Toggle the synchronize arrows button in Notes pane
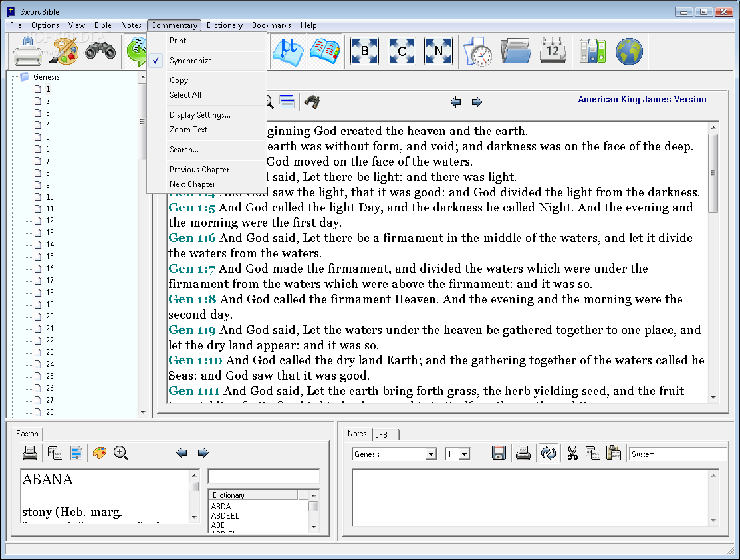740x560 pixels. (x=549, y=454)
